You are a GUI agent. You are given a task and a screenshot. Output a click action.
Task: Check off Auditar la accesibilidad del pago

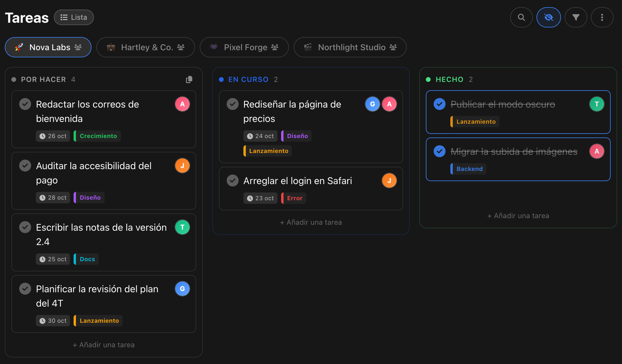[25, 166]
